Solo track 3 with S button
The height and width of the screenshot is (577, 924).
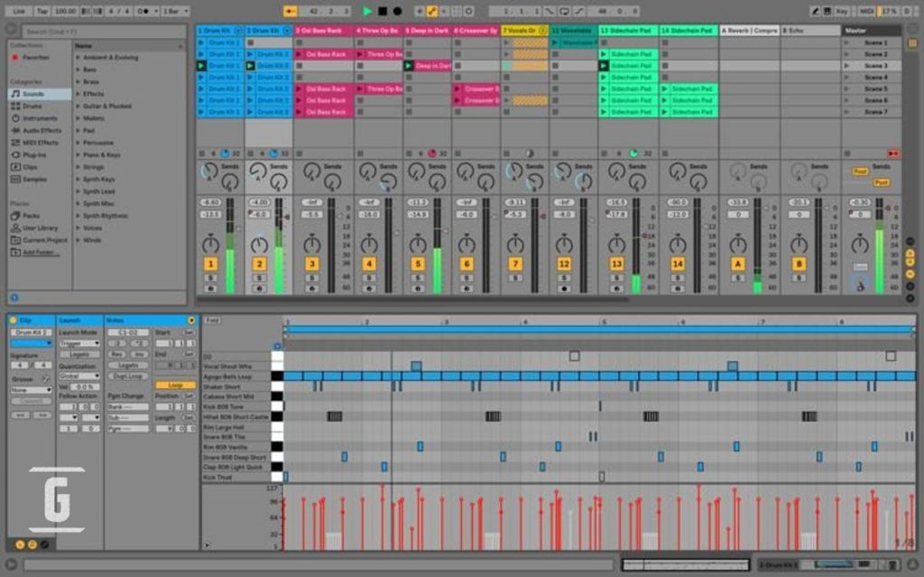click(x=312, y=278)
